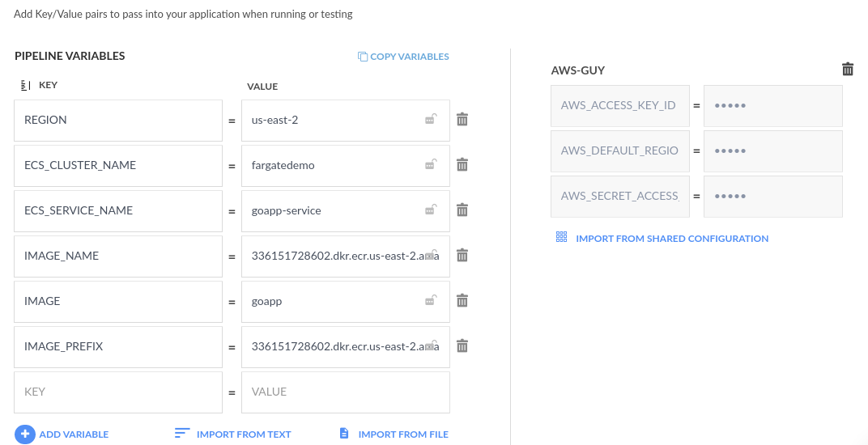Viewport: 868px width, 445px height.
Task: Delete the IMAGE_NAME variable row
Action: tap(462, 256)
